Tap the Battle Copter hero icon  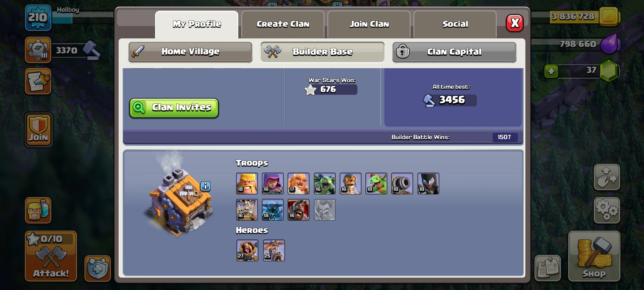click(274, 251)
